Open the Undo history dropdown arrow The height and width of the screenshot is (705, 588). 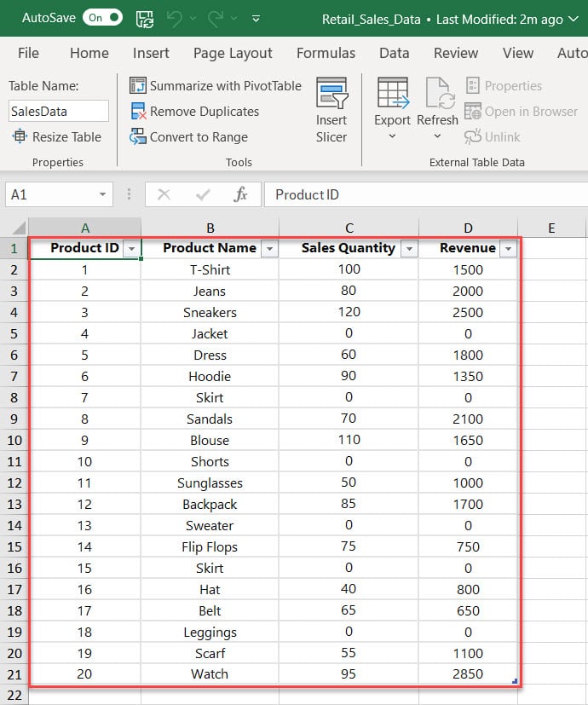point(193,19)
